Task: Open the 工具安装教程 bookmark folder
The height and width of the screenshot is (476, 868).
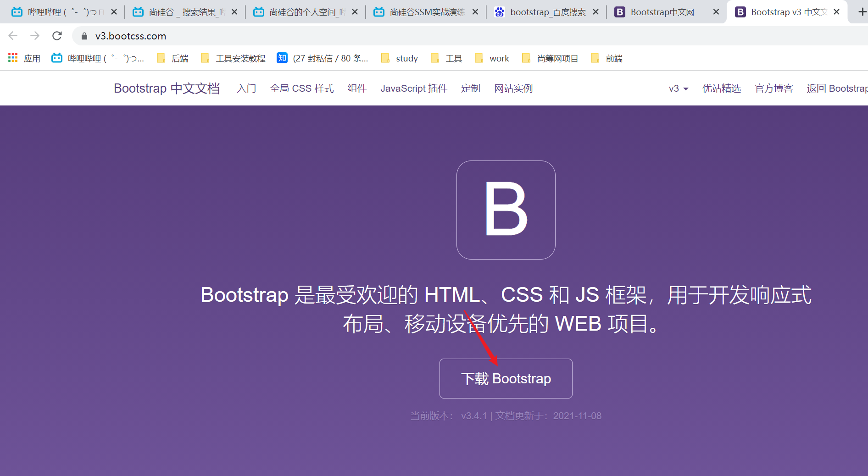Action: pyautogui.click(x=233, y=58)
